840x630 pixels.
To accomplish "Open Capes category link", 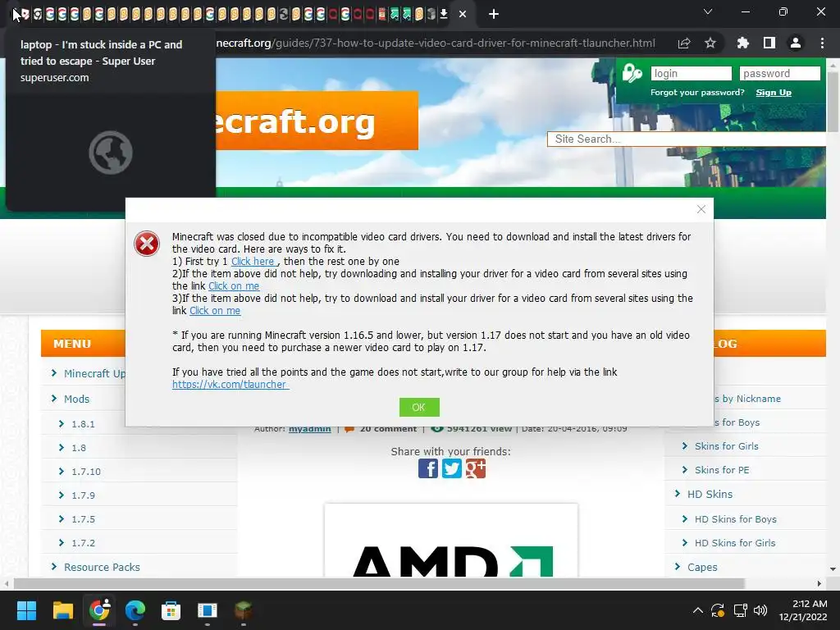I will click(x=702, y=567).
